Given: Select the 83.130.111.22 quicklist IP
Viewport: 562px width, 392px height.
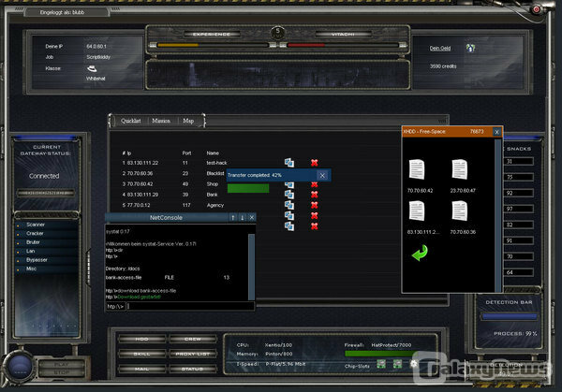Looking at the screenshot, I should coord(142,163).
